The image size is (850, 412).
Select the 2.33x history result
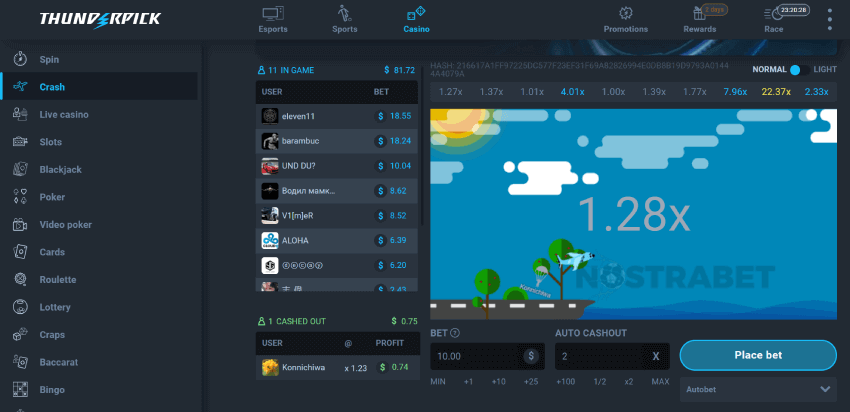(x=816, y=92)
